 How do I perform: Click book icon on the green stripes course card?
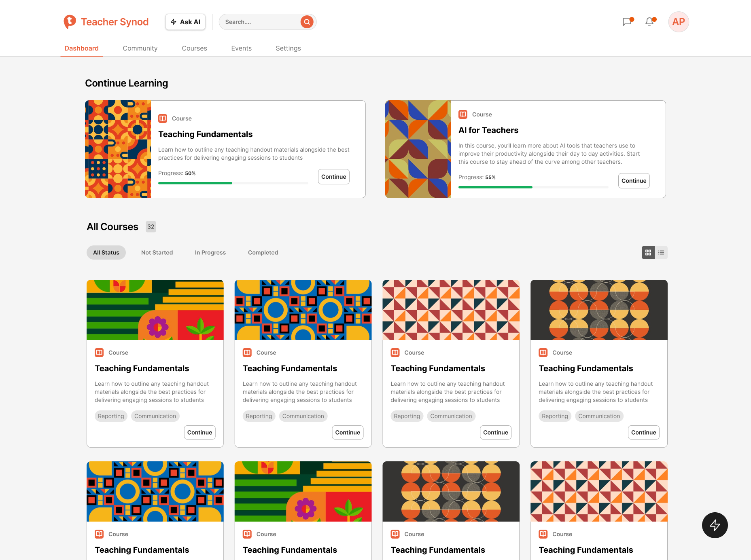[x=99, y=353]
